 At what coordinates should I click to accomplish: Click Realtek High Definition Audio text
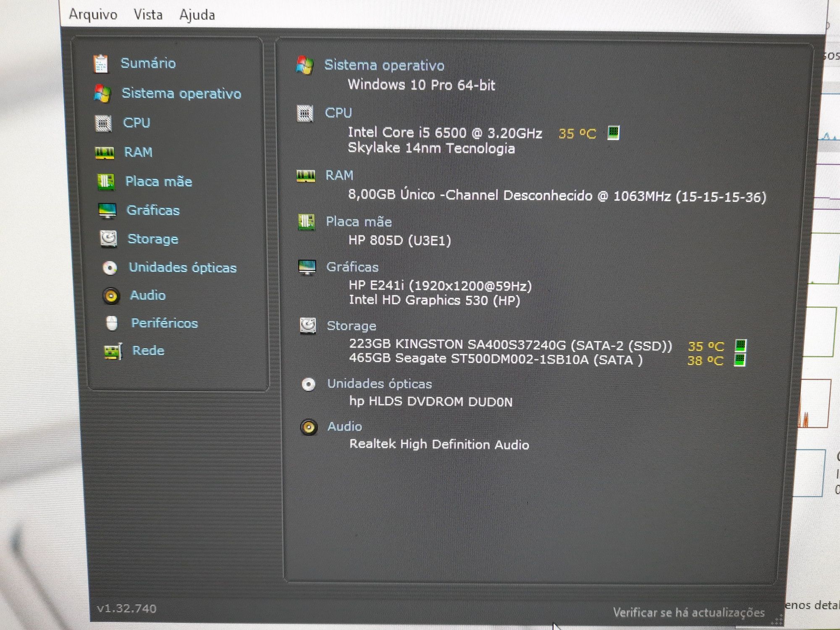[439, 444]
